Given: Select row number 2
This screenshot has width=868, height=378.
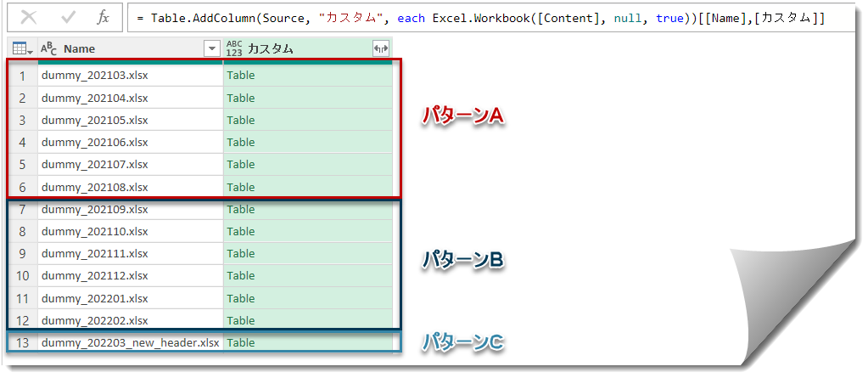Looking at the screenshot, I should [23, 98].
